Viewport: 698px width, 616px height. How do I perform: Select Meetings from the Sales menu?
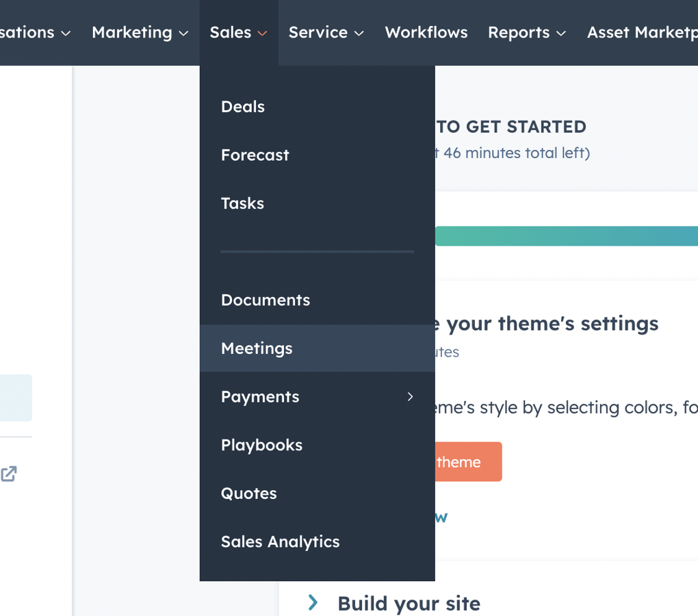tap(257, 348)
